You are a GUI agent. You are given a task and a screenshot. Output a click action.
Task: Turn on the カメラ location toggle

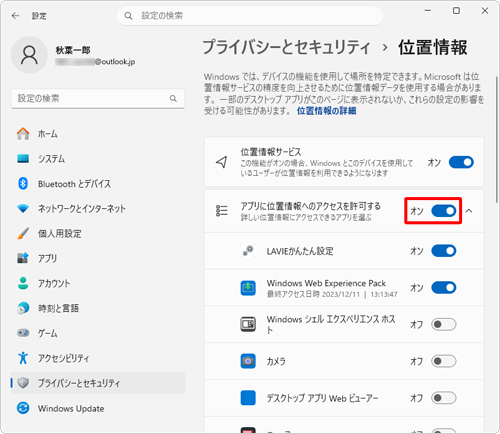pos(444,361)
